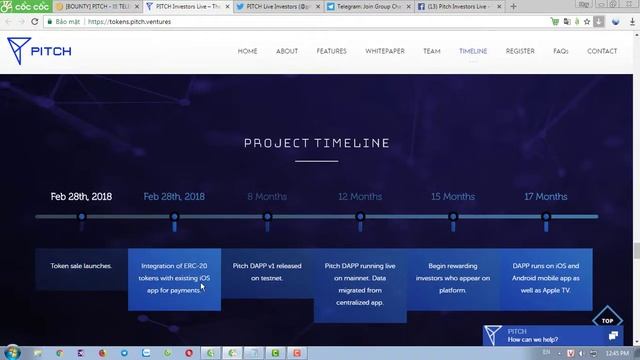Open the Cốc Cốc browser menu logo

(x=25, y=7)
